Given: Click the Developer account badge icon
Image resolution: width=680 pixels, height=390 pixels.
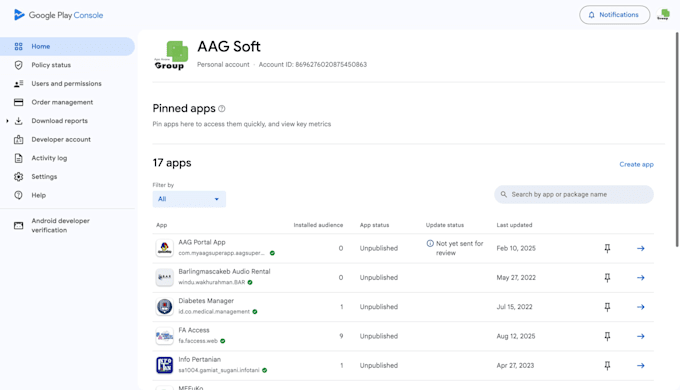Looking at the screenshot, I should tap(18, 140).
